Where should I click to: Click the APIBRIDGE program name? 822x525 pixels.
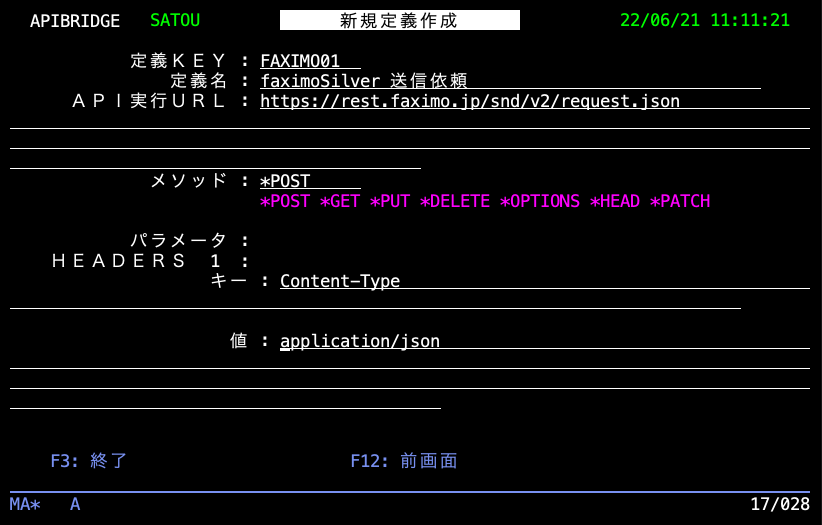click(75, 21)
